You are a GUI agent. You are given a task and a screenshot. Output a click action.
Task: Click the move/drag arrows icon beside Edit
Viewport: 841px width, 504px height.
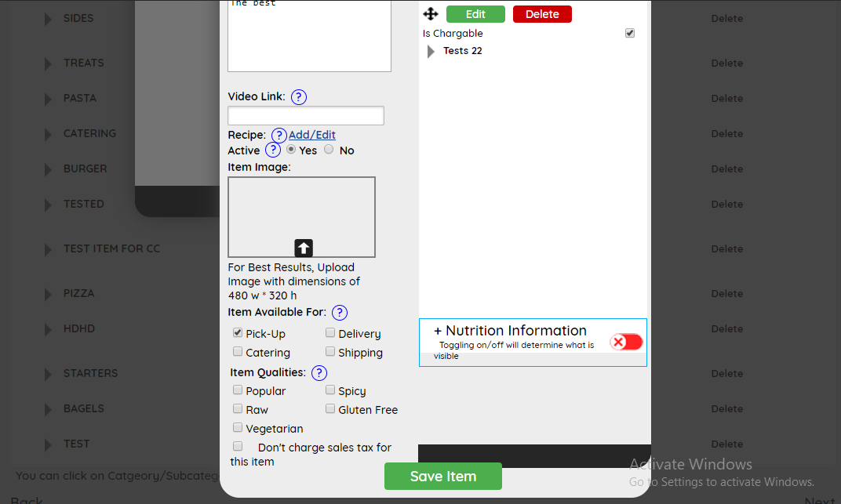pyautogui.click(x=431, y=14)
